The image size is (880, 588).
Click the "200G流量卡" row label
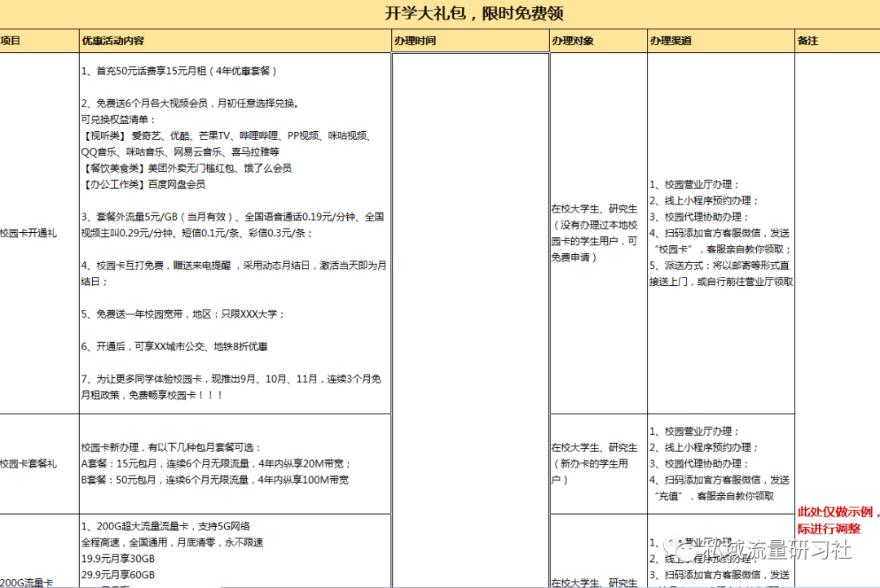point(26,582)
